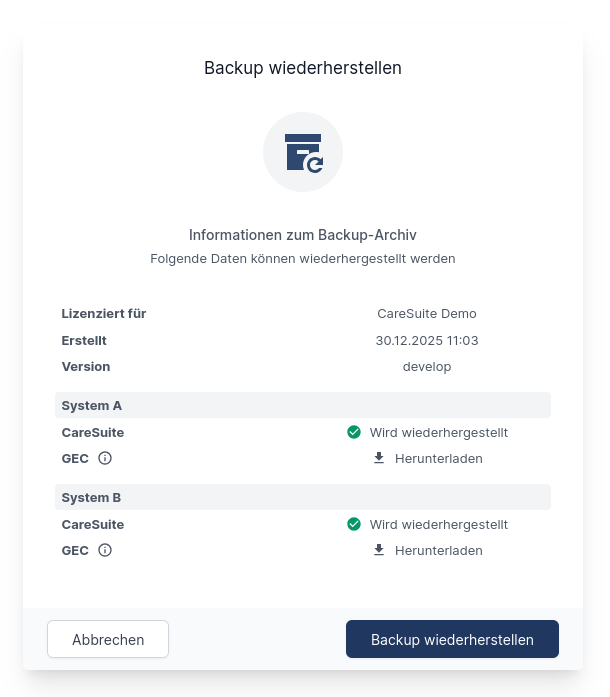
Task: Click the "Informationen zum Backup-Archiv" heading
Action: (x=303, y=235)
